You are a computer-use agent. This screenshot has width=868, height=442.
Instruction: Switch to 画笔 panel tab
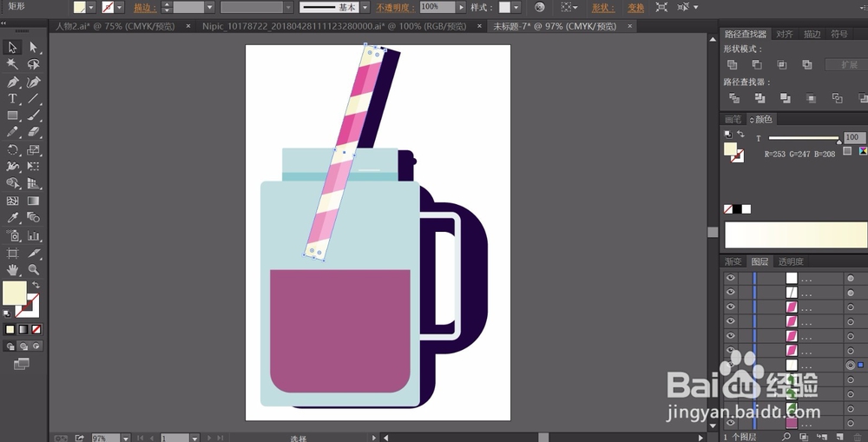pyautogui.click(x=733, y=119)
